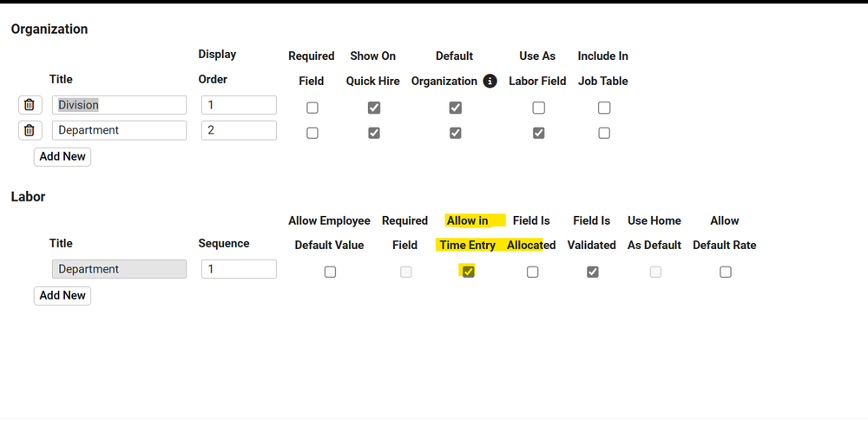Edit the Division title field
Viewport: 868px width, 421px height.
tap(119, 105)
